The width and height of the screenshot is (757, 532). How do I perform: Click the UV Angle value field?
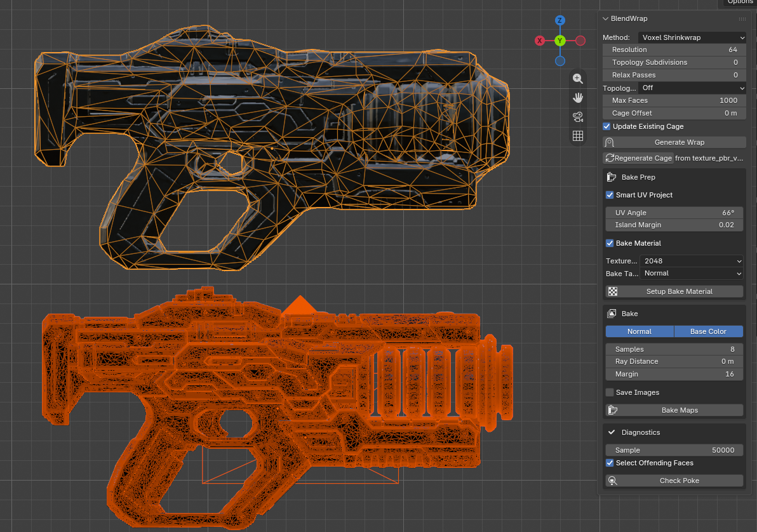[674, 213]
